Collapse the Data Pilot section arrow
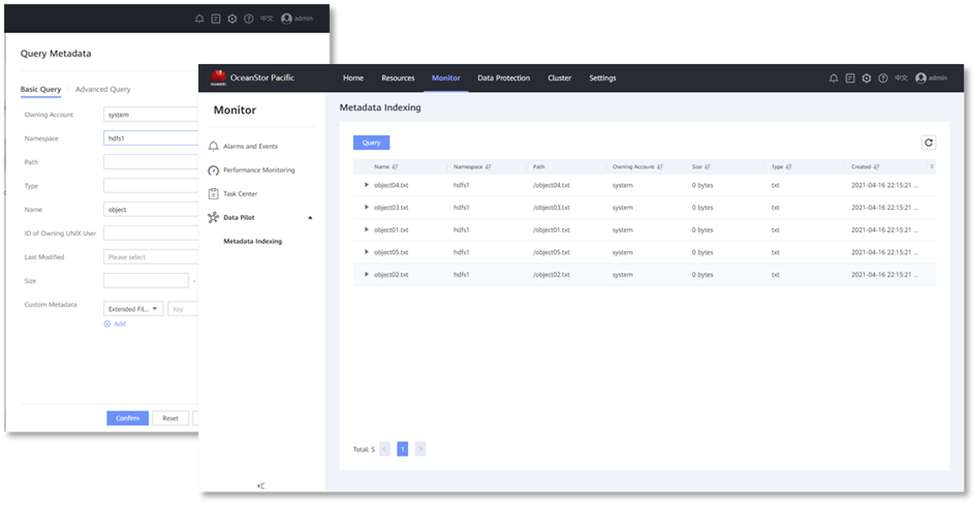Viewport: 980px width, 507px height. click(310, 218)
